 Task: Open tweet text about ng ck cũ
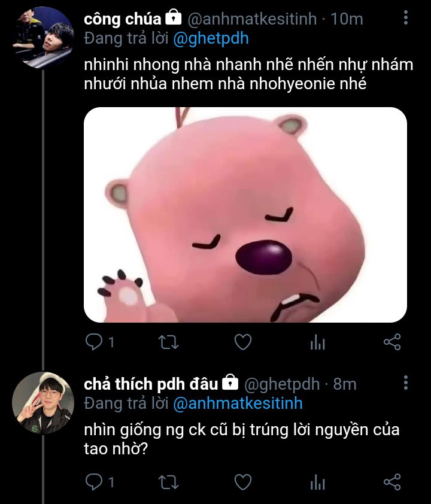pyautogui.click(x=242, y=439)
